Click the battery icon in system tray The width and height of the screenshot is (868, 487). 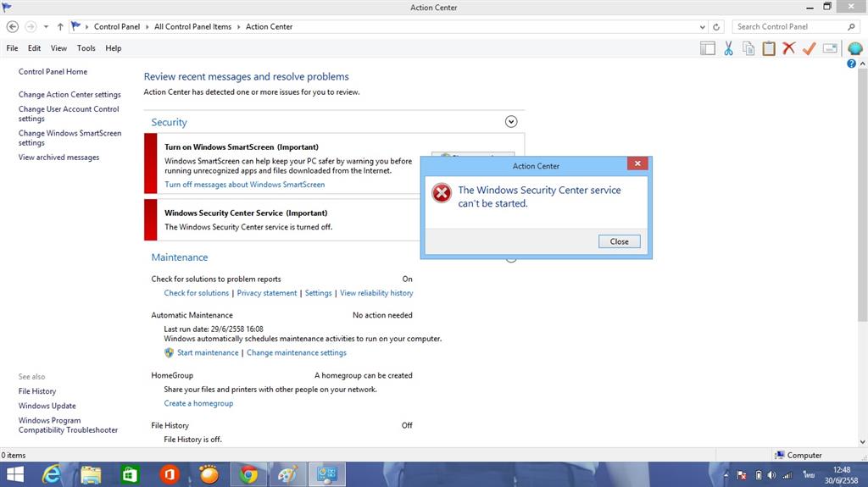tap(759, 475)
